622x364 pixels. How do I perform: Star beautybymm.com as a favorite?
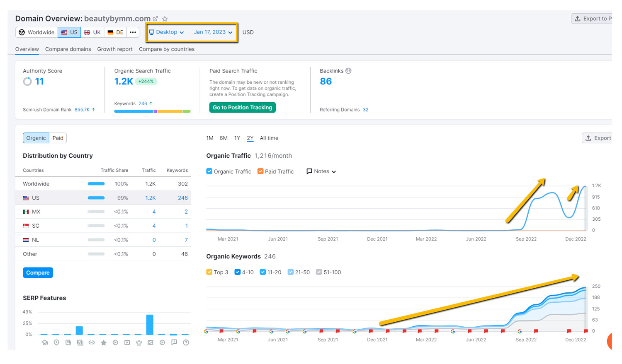pos(165,19)
